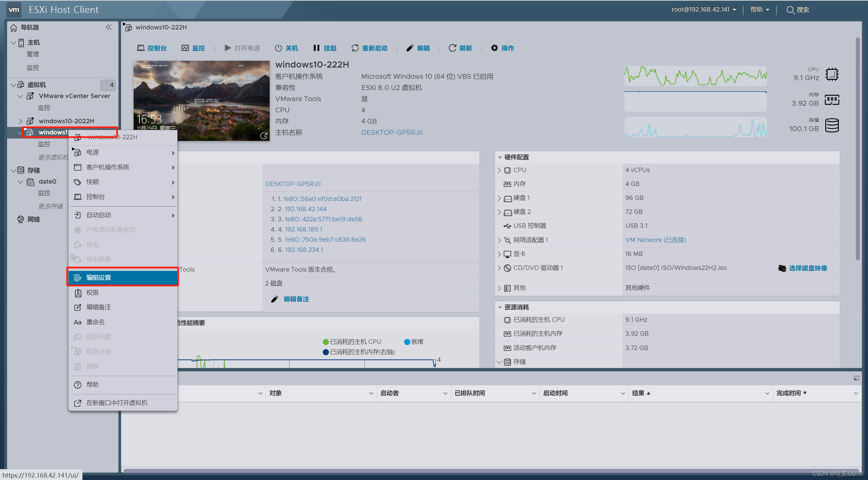The width and height of the screenshot is (868, 480).
Task: Collapse the Storage (存储) navigator node
Action: [x=14, y=170]
